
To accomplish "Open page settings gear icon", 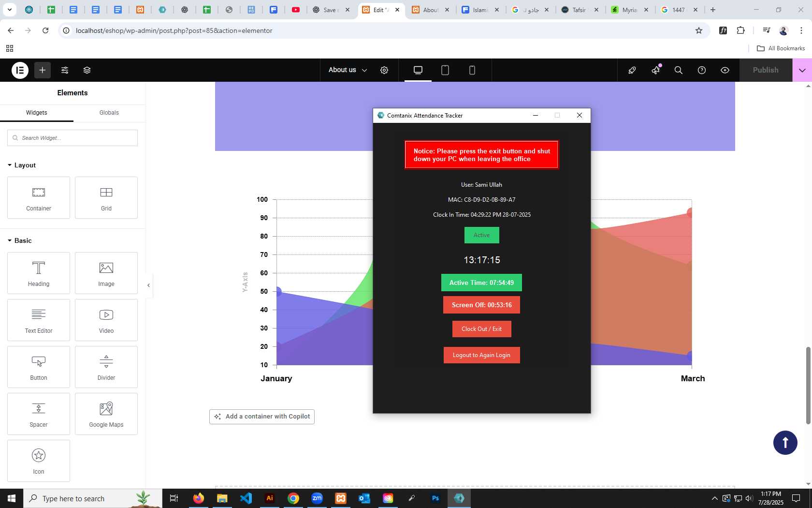I will pyautogui.click(x=384, y=70).
